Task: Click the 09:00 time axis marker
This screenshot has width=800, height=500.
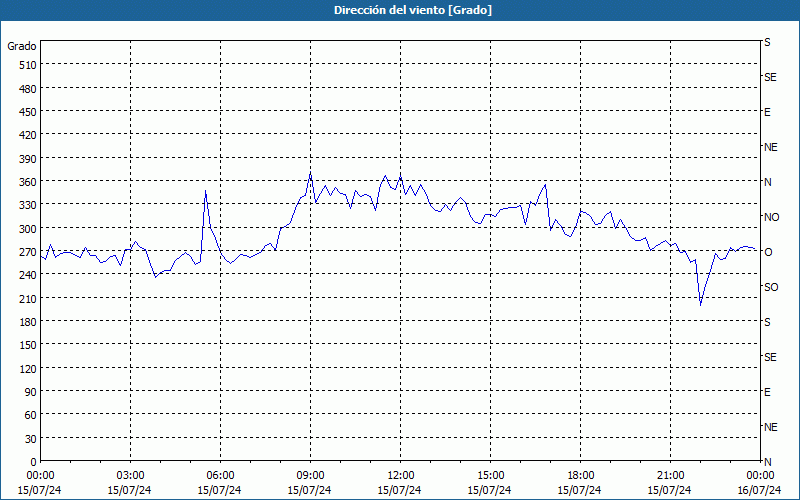Action: coord(311,475)
